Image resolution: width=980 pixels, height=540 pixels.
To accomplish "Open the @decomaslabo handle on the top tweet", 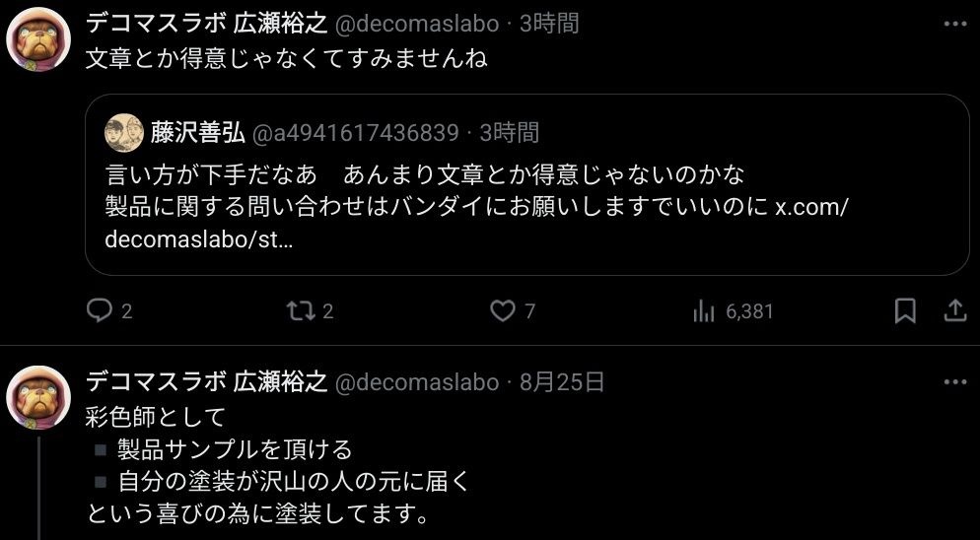I will point(417,25).
